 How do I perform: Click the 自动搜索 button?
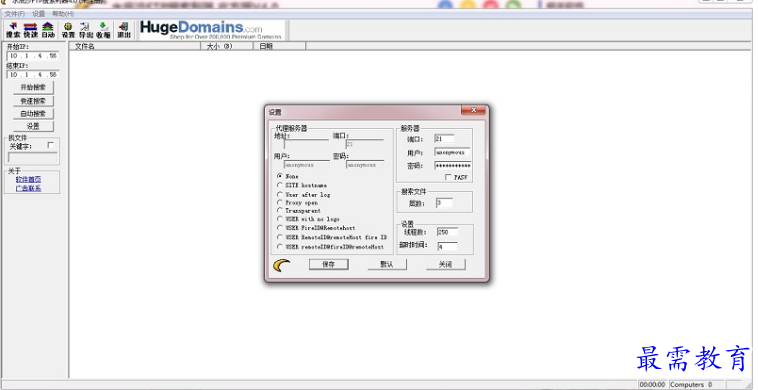(x=33, y=114)
